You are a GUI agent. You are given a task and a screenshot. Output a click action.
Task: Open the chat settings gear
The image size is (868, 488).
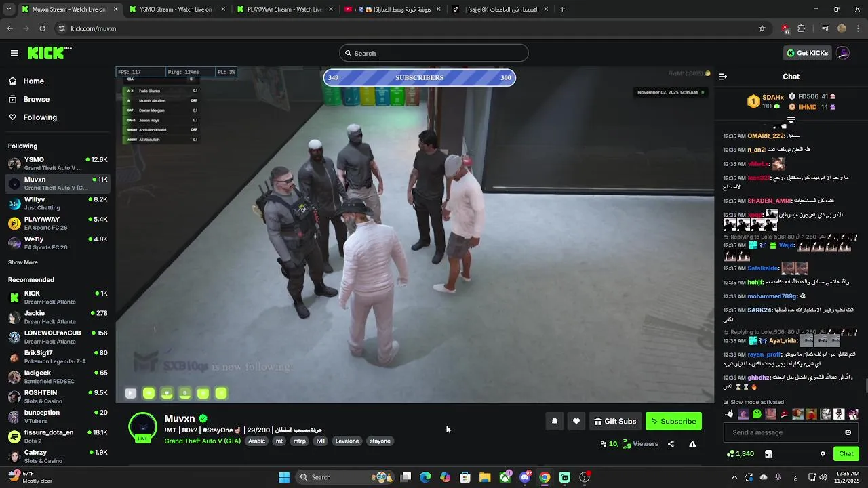[x=823, y=453]
